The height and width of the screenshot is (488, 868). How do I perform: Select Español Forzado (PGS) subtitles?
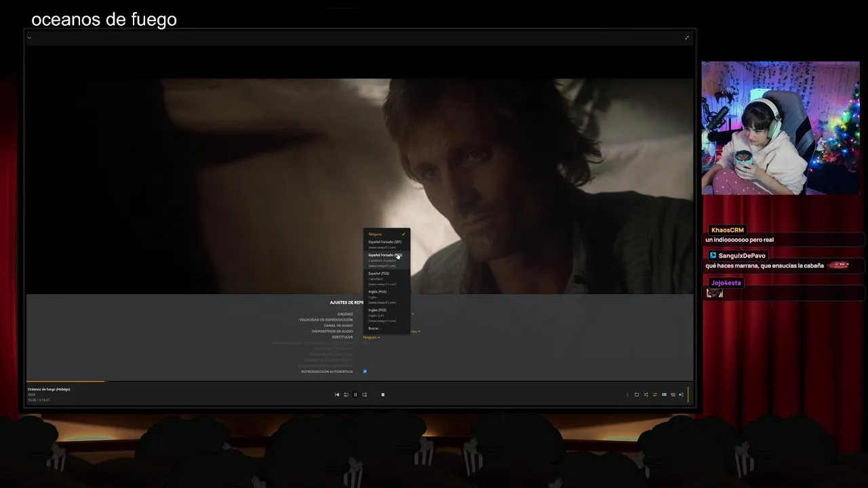[387, 260]
